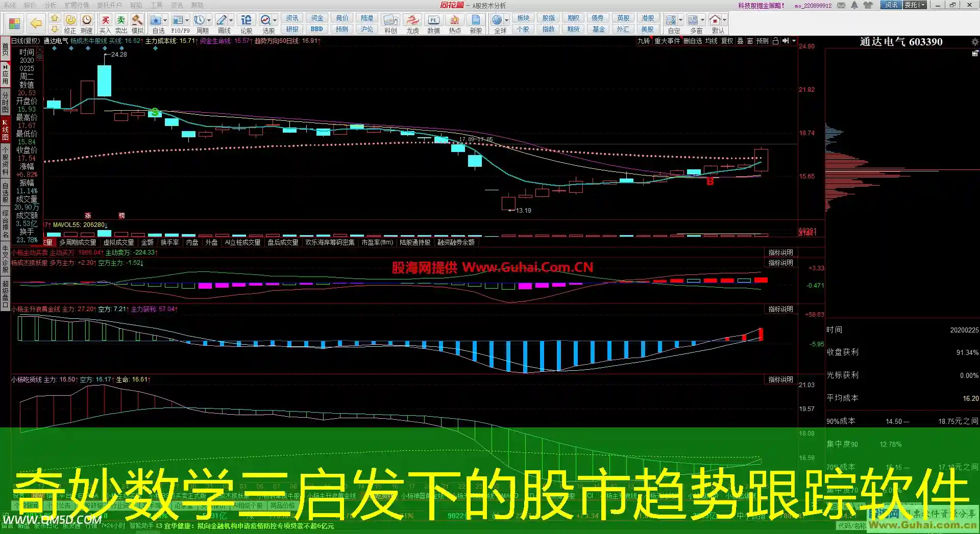Open quote panel gear settings
The width and height of the screenshot is (980, 534).
pyautogui.click(x=974, y=41)
